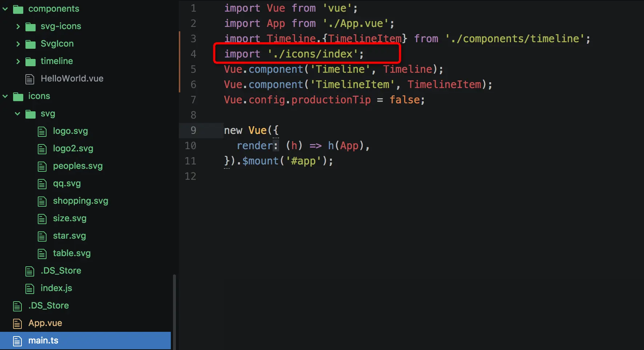644x350 pixels.
Task: Expand the svg-icons folder chevron
Action: [18, 26]
